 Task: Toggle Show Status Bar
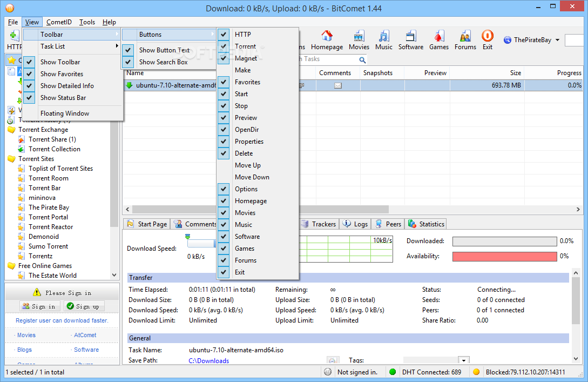pos(29,98)
